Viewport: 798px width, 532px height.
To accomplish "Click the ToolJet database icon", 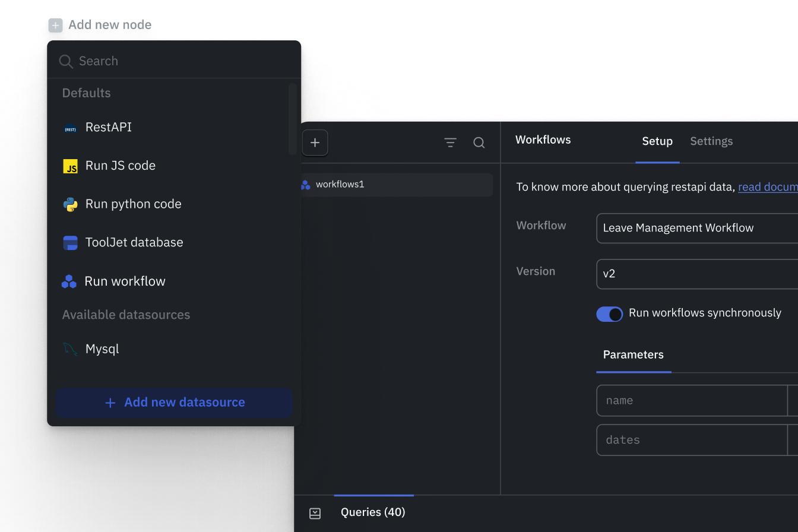I will point(70,243).
